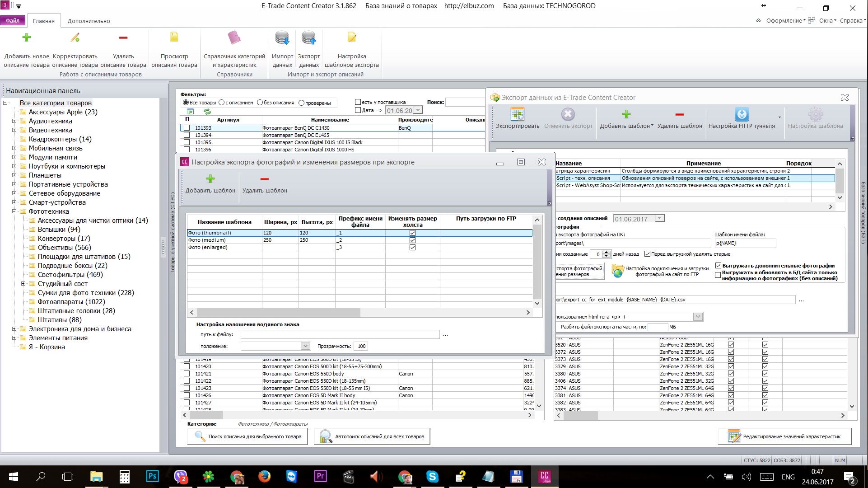The height and width of the screenshot is (488, 868).
Task: Switch to the Дополнительно tab
Action: [x=89, y=21]
